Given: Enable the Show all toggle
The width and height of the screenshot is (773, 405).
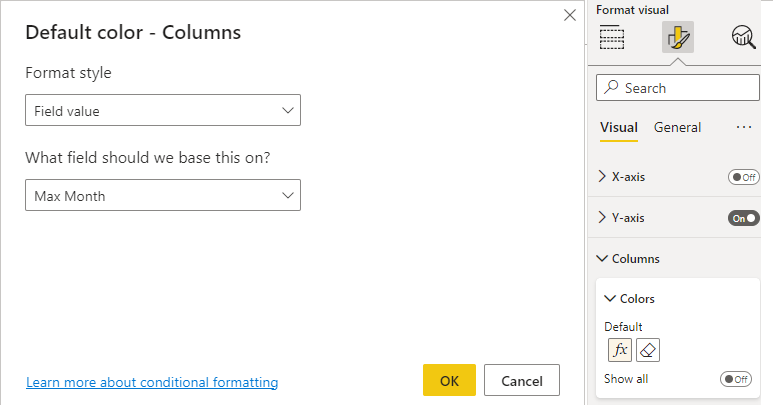Looking at the screenshot, I should click(735, 379).
